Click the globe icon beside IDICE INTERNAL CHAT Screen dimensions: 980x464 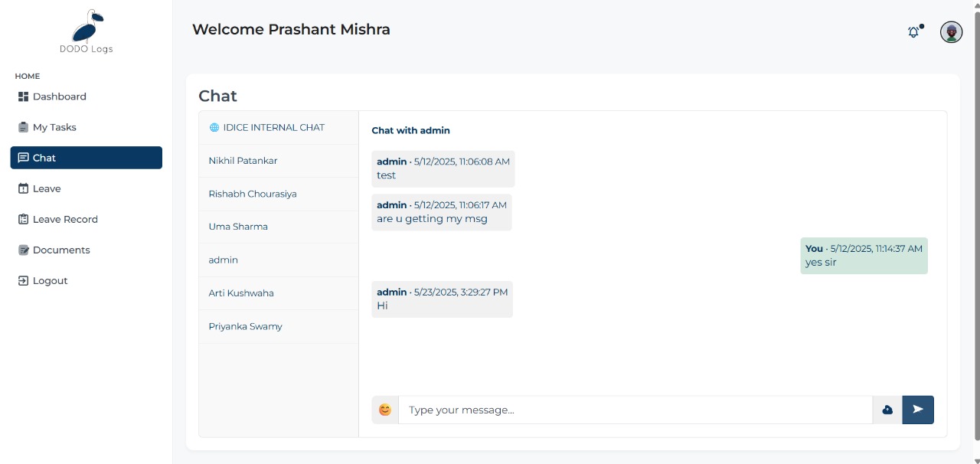[x=214, y=127]
